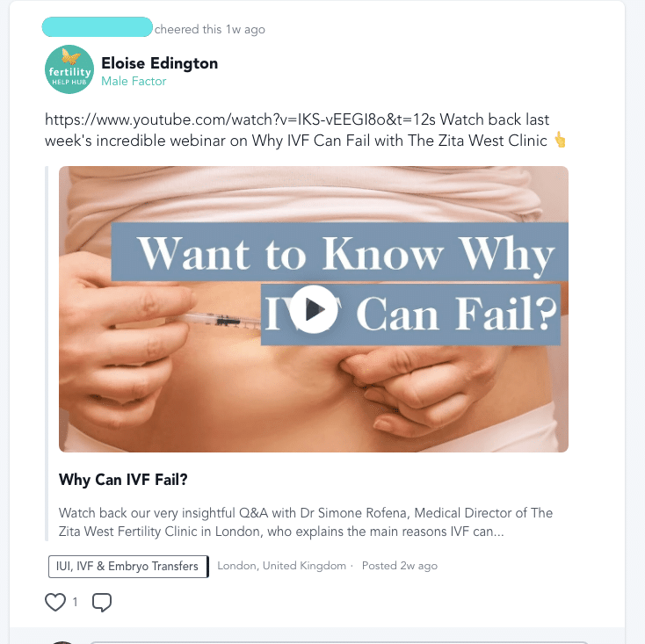Select the IUI, IVF & Embryo Transfers tag

point(128,567)
